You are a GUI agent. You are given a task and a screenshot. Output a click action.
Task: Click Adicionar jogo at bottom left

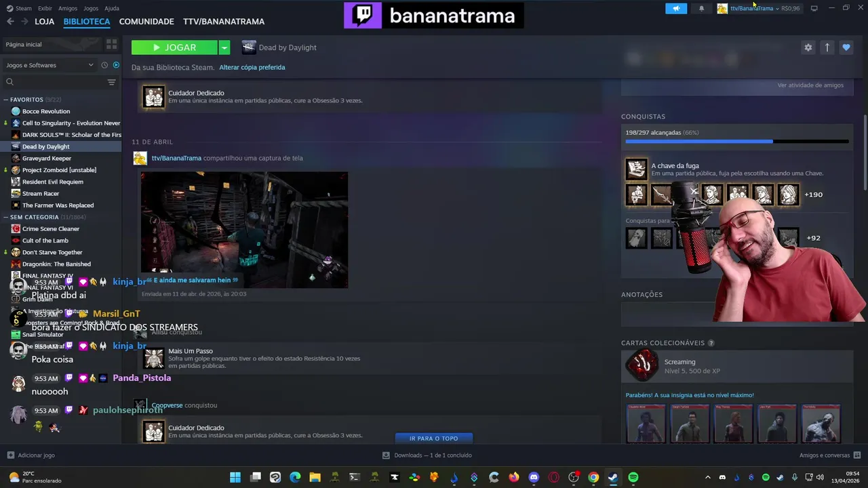[x=31, y=455]
